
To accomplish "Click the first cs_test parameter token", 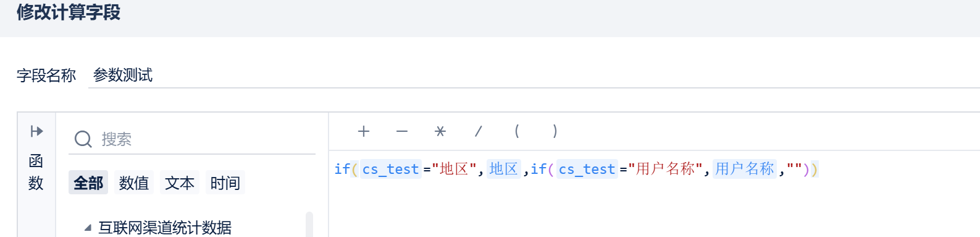I will coord(390,169).
